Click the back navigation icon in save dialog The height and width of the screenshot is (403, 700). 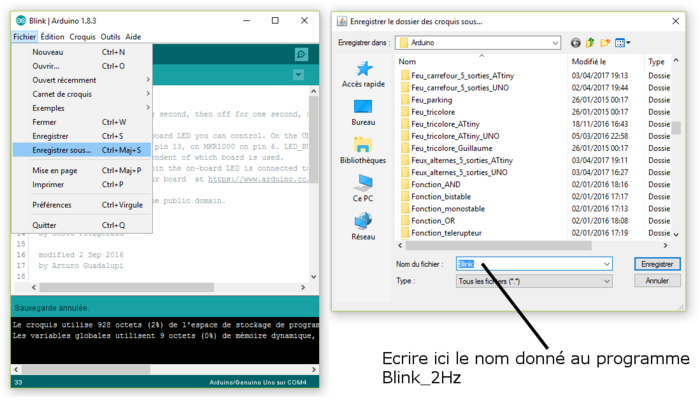click(575, 43)
